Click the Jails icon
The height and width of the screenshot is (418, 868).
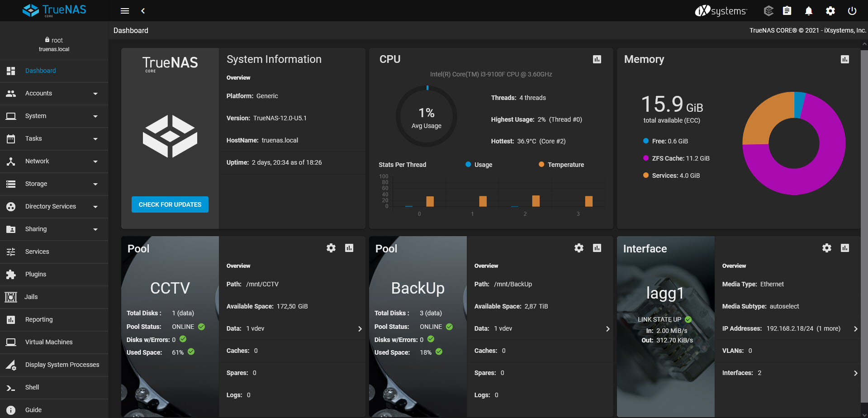[11, 297]
